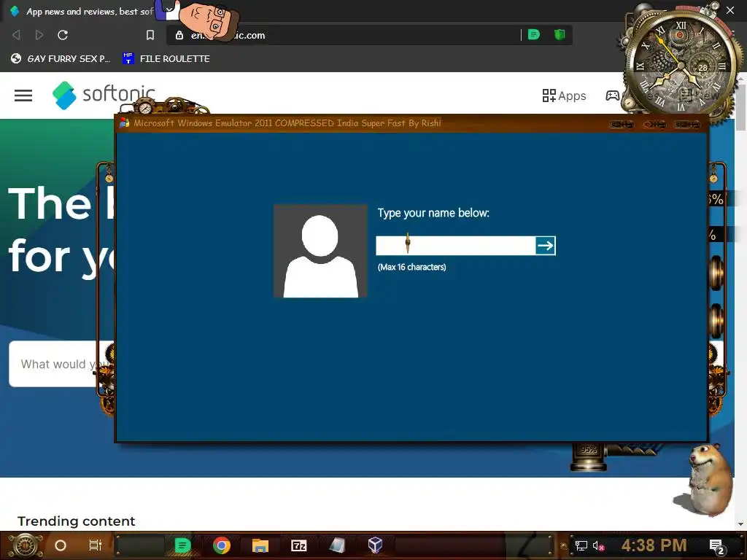This screenshot has width=747, height=560.
Task: Click the Windows Emulator title bar icon
Action: [124, 122]
